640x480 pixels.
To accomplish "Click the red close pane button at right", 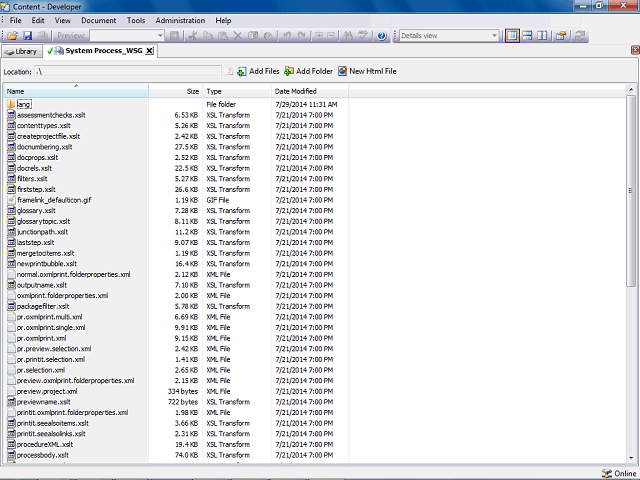I will pyautogui.click(x=635, y=50).
